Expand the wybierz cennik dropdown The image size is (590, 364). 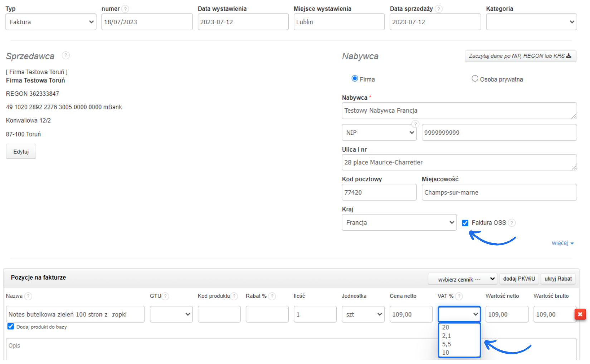point(462,279)
